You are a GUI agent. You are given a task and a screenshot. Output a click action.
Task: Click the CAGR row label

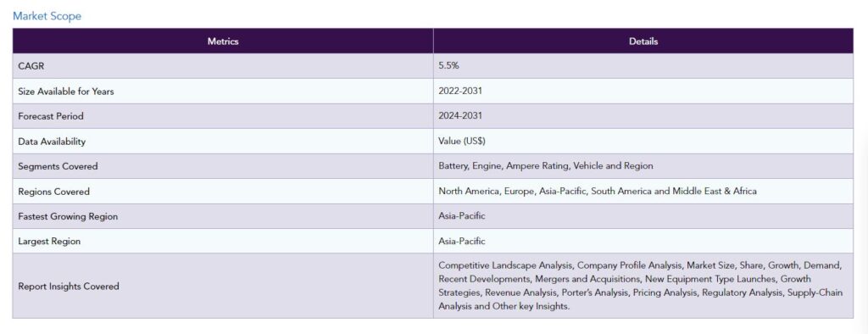click(31, 66)
